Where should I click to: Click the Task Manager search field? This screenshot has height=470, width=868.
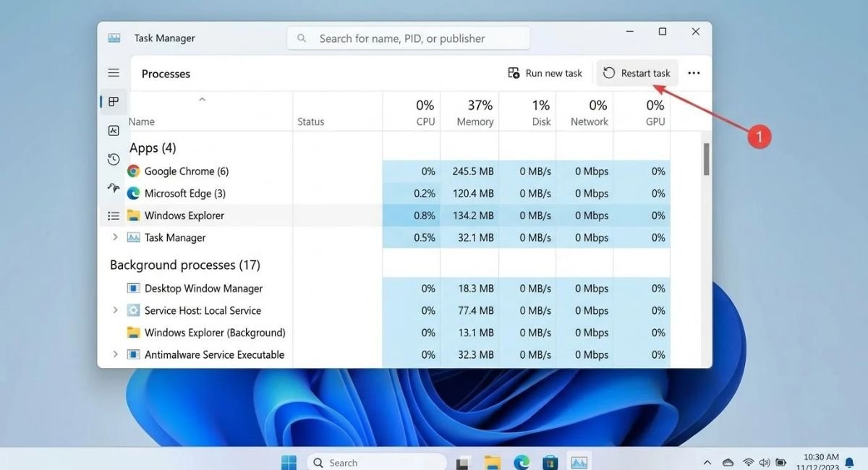(409, 38)
